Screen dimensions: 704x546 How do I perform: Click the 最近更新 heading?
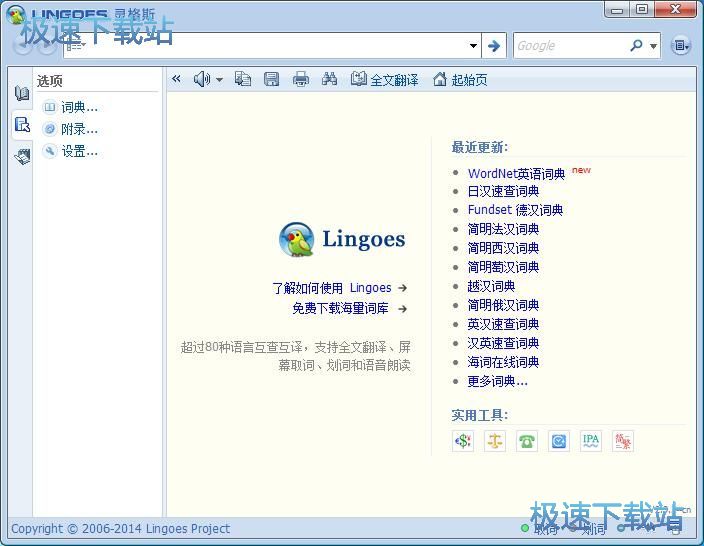click(x=480, y=147)
